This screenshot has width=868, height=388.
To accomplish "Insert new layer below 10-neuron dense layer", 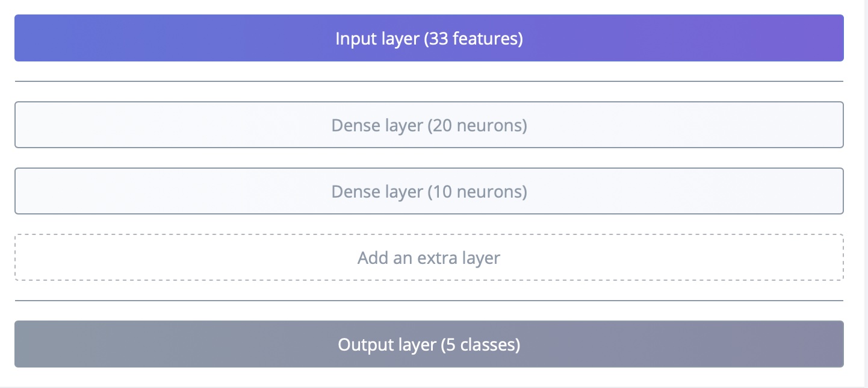I will pyautogui.click(x=429, y=258).
